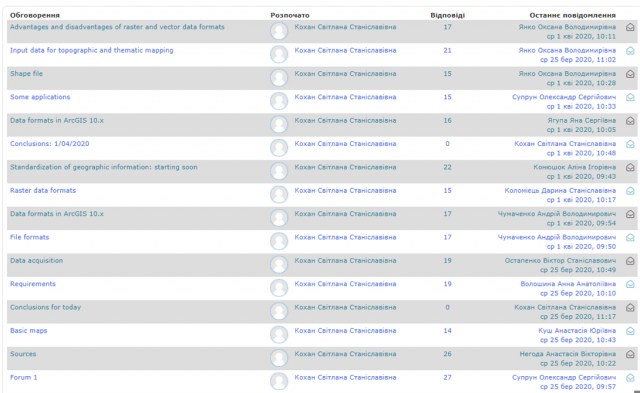Click reply count 21 for Input data discussion
This screenshot has width=640, height=393.
click(447, 50)
